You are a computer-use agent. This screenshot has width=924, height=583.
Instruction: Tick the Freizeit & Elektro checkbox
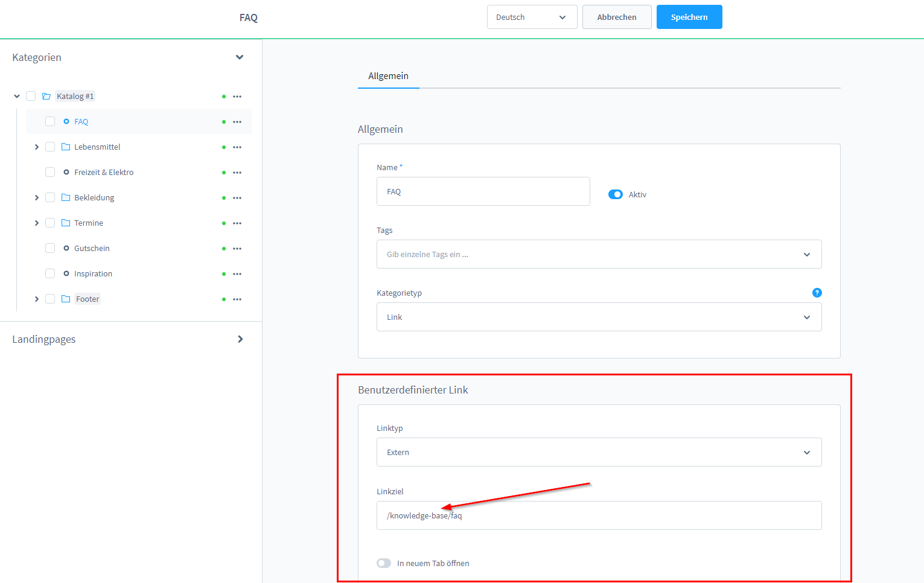50,172
